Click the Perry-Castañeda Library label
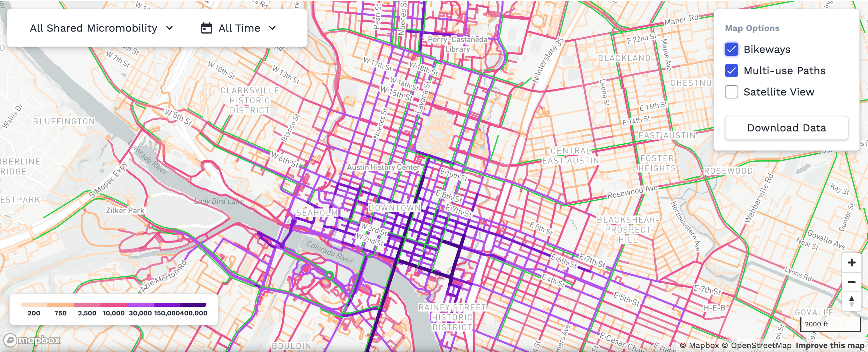The width and height of the screenshot is (868, 352). [x=458, y=44]
